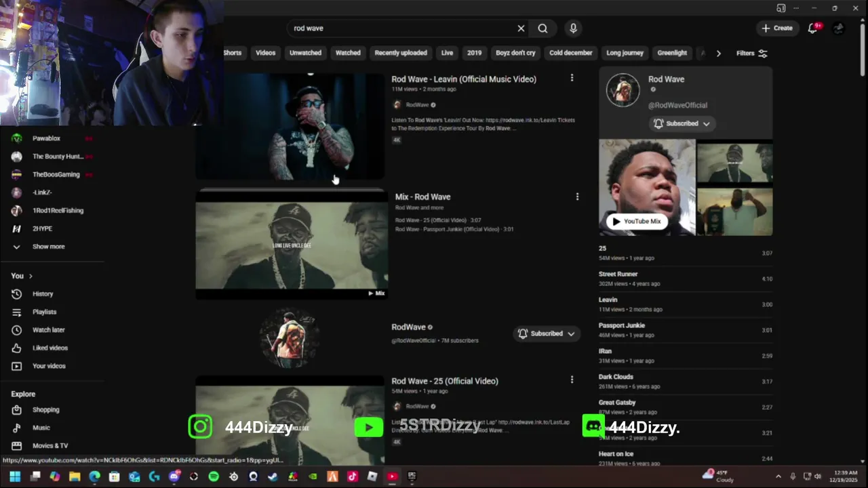
Task: Open the RodWave channel name link
Action: pos(408,327)
